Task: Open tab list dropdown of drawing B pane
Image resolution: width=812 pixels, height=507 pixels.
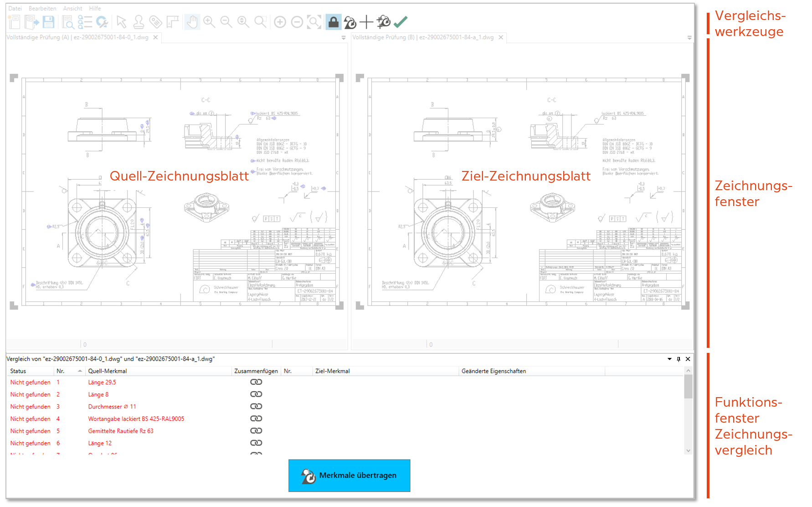Action: (689, 38)
